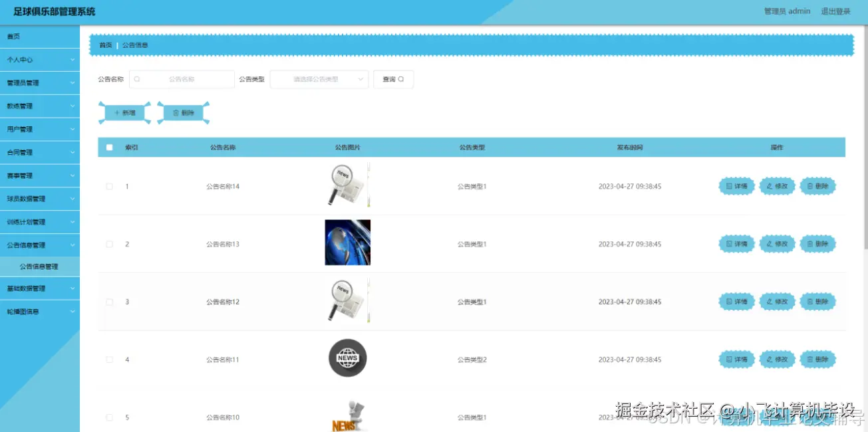Click the 管理员 admin account label

787,11
